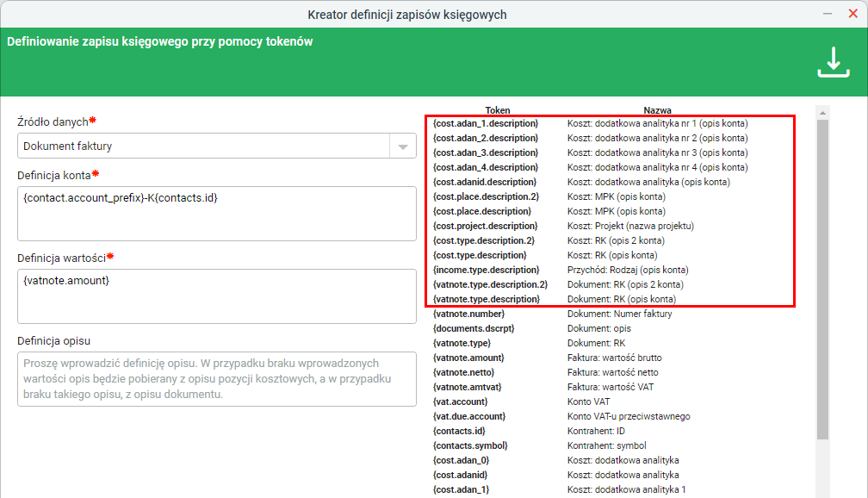The image size is (868, 498).
Task: Select token {vatnote.number}
Action: point(468,314)
